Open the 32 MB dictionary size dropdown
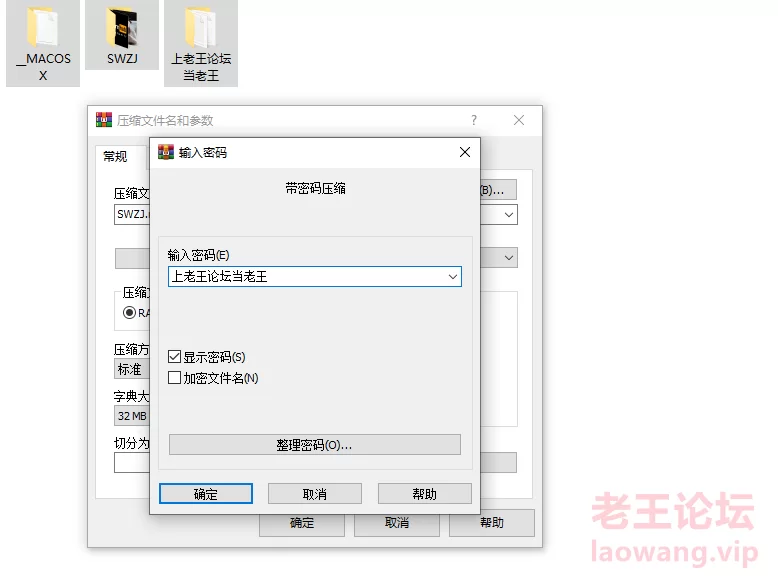 tap(132, 416)
